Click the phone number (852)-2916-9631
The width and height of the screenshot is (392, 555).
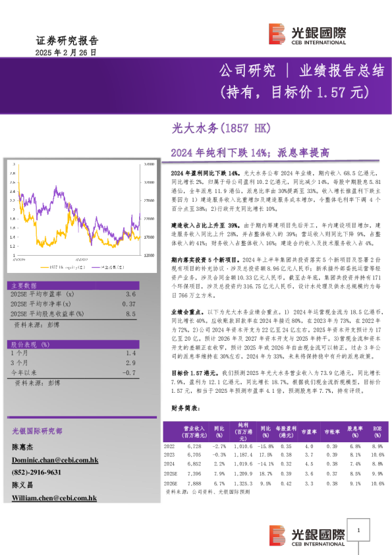36,473
